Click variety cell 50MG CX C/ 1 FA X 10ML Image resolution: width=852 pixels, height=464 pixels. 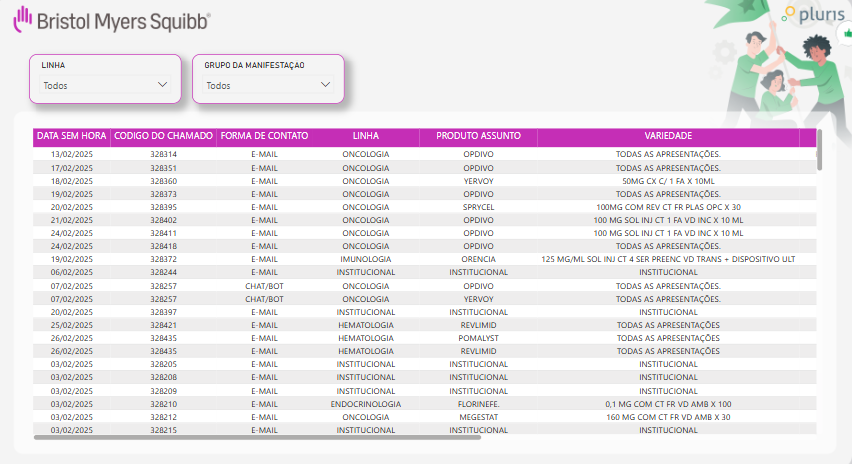point(668,181)
